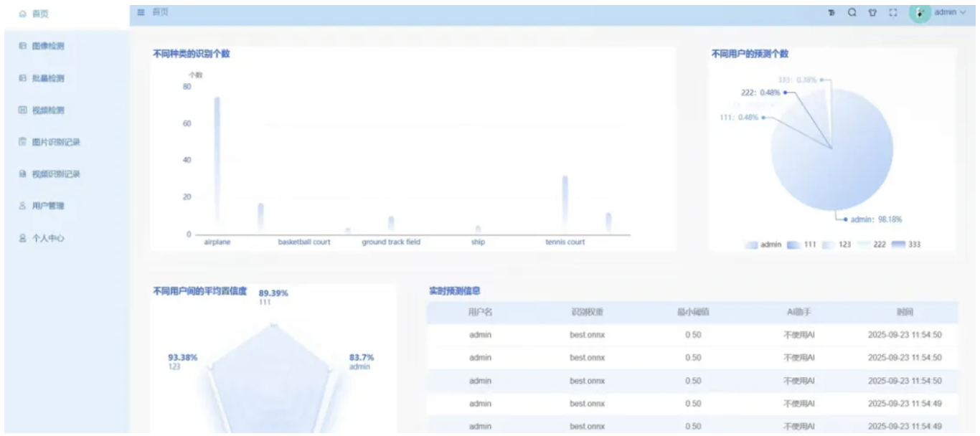
Task: Click the 不同种类的识别个数 chart title
Action: pos(192,54)
